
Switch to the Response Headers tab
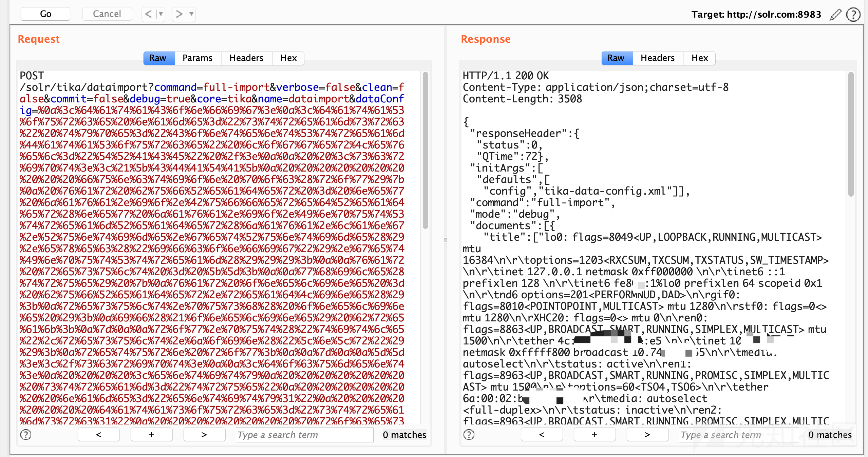658,58
